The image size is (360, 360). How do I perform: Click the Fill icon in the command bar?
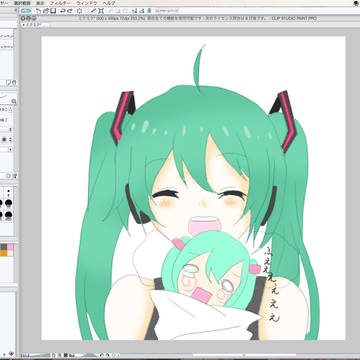pyautogui.click(x=94, y=11)
